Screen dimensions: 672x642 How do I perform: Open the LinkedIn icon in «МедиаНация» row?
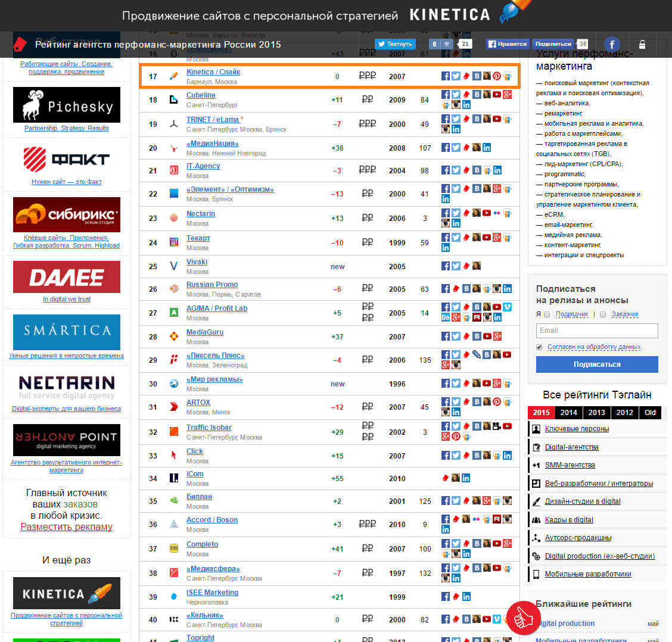pos(487,148)
